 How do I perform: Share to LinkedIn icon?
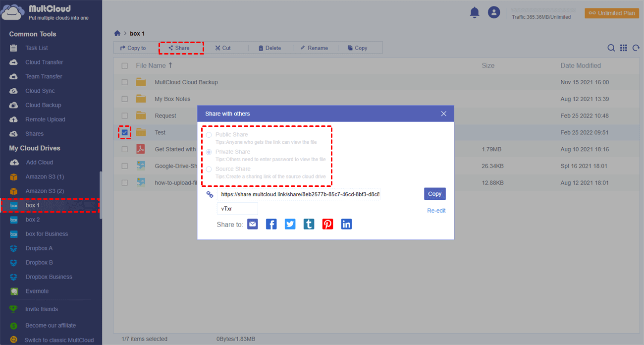pos(347,224)
